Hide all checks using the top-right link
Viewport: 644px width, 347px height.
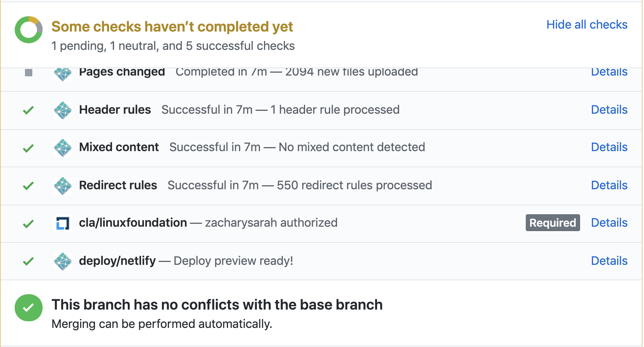click(x=587, y=25)
